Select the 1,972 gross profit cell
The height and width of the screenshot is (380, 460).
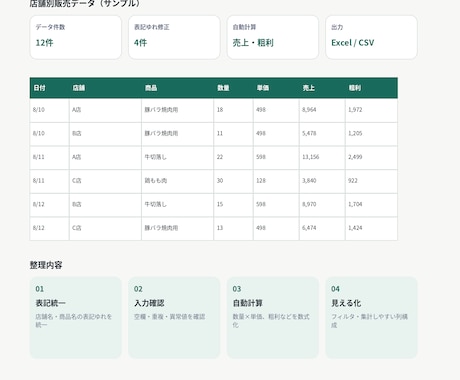[x=371, y=110]
